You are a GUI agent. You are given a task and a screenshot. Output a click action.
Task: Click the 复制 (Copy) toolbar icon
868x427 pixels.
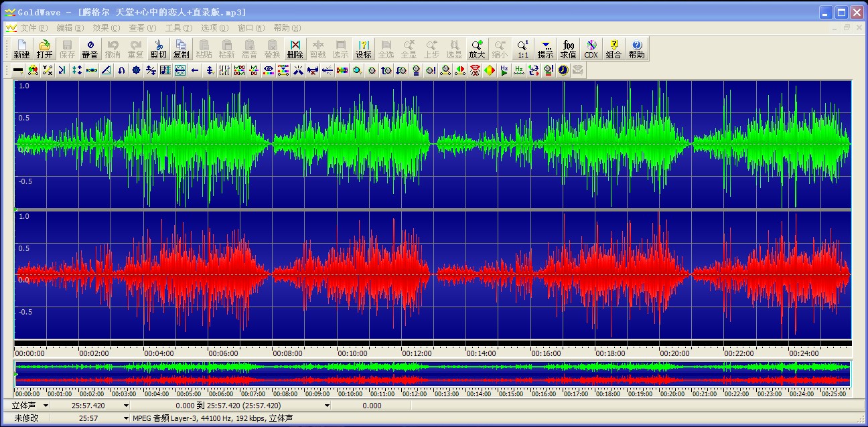181,49
